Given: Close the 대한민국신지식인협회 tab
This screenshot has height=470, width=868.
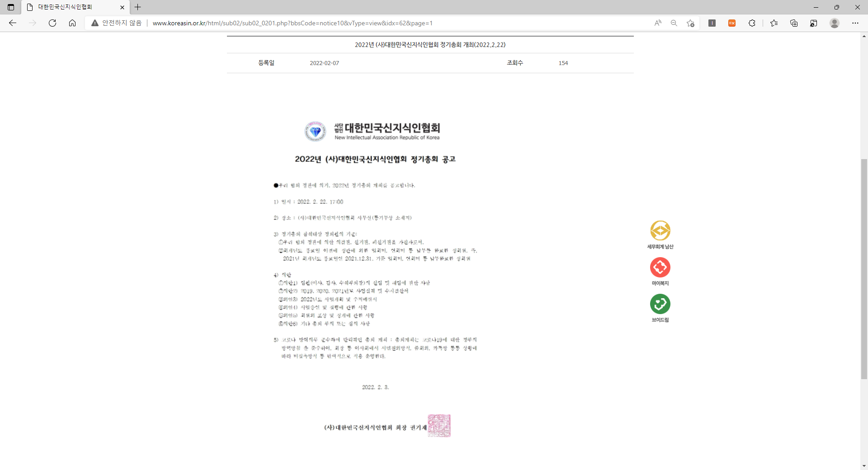Looking at the screenshot, I should [x=122, y=7].
